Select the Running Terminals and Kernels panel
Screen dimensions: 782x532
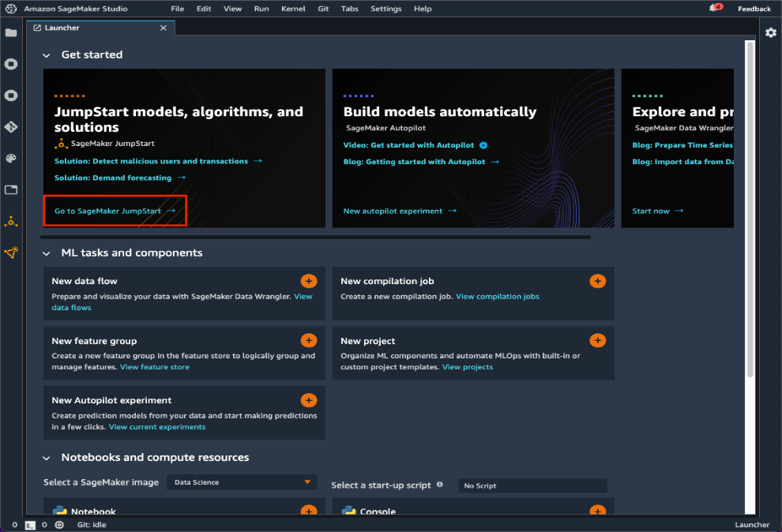point(11,64)
